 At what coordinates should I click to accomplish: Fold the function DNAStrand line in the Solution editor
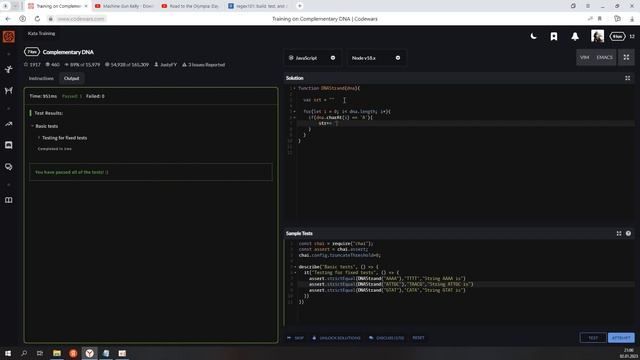pos(294,88)
